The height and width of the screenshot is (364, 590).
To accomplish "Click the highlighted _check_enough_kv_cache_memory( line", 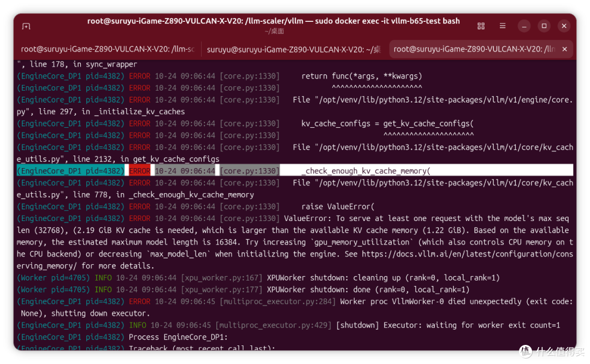I will point(295,171).
